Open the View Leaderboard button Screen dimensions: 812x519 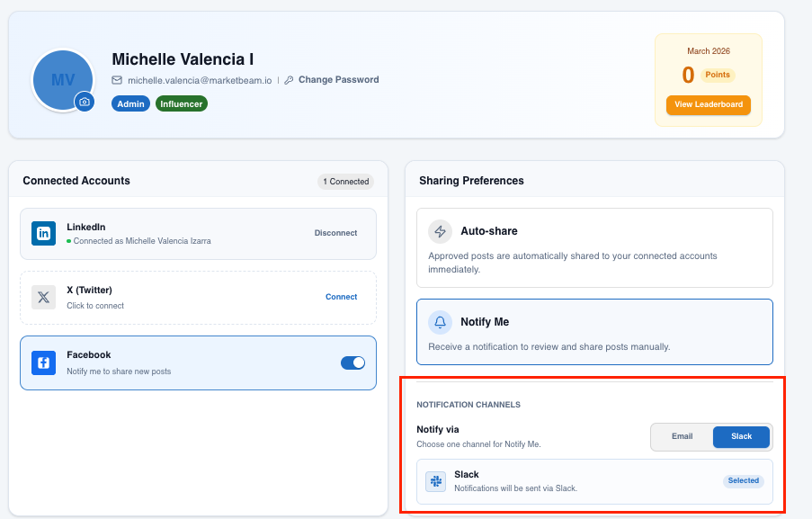tap(709, 104)
